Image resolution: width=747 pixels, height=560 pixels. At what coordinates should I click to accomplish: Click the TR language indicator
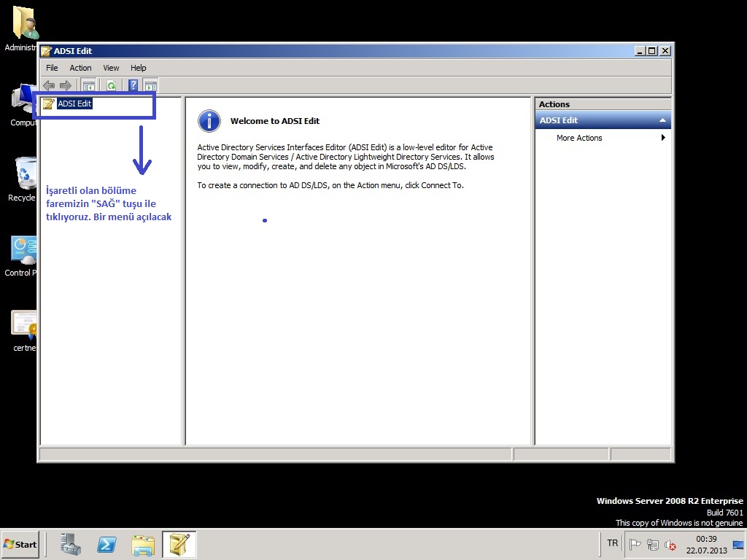tap(613, 543)
